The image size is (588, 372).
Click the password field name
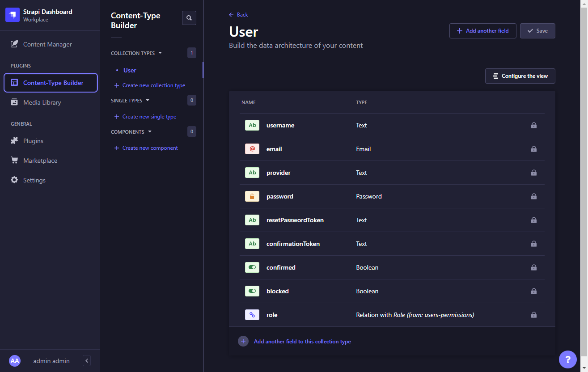point(280,196)
